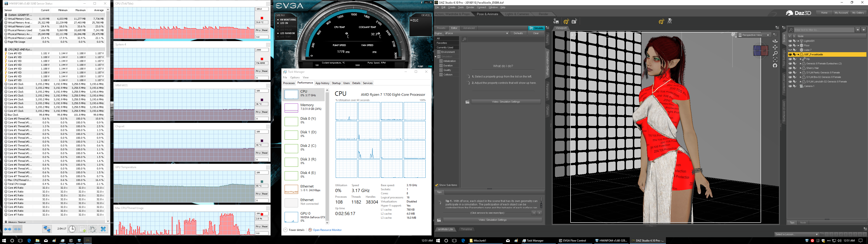Toggle the Show Sub Items checkbox

pos(437,185)
